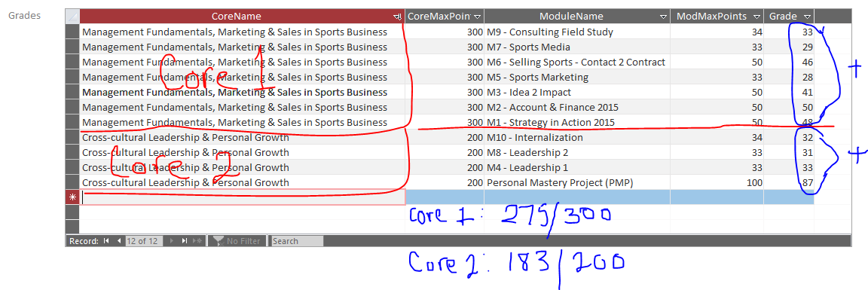Click the Grades label beside the datasheet
The height and width of the screenshot is (290, 868).
coord(24,16)
